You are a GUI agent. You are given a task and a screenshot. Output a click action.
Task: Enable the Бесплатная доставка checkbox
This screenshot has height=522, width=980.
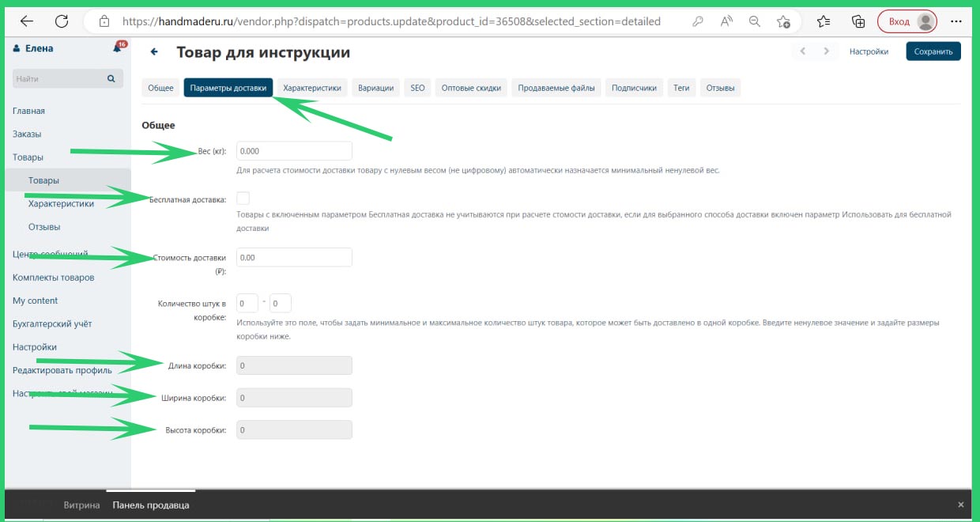pyautogui.click(x=243, y=199)
